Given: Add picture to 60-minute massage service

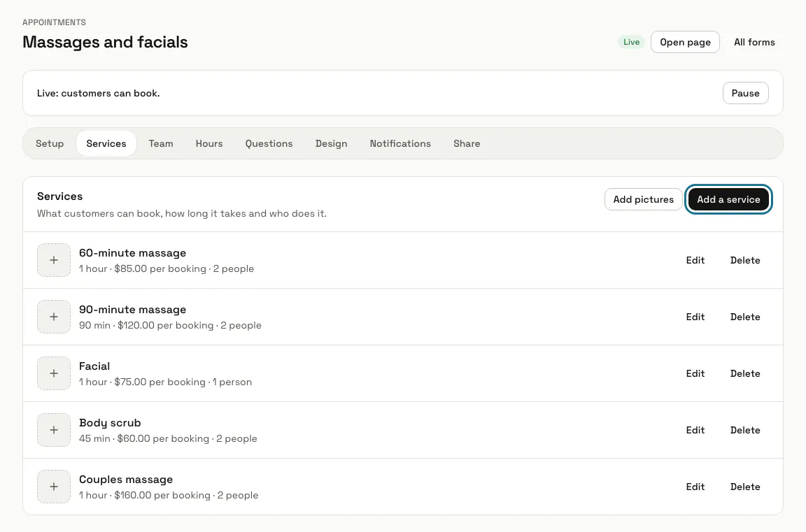Looking at the screenshot, I should click(53, 260).
